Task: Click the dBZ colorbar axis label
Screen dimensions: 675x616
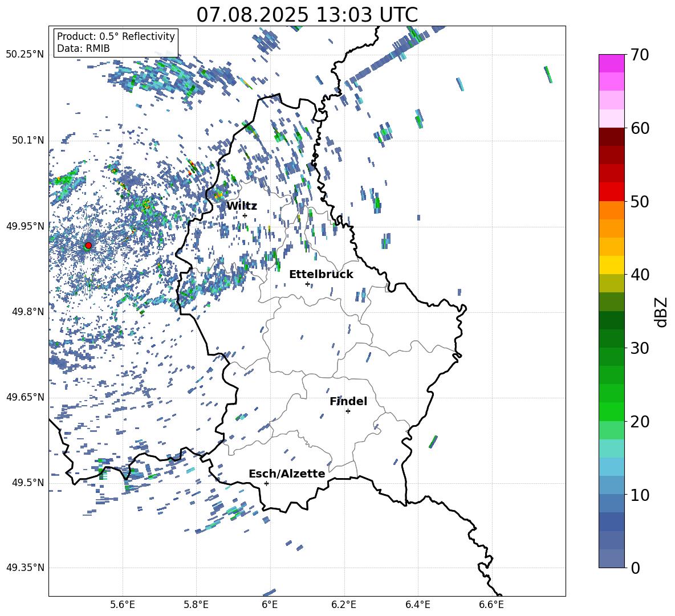Action: 661,312
